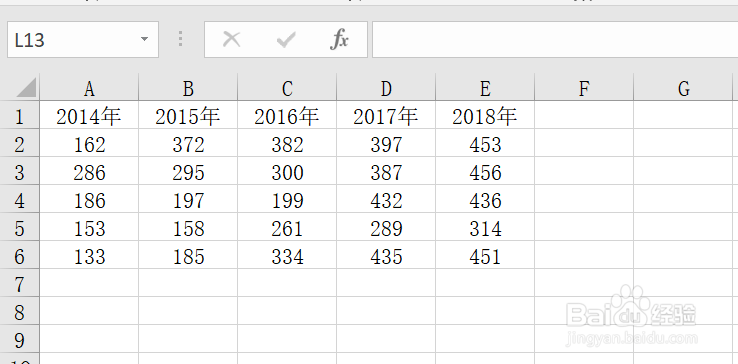Select row 1 header

20,115
